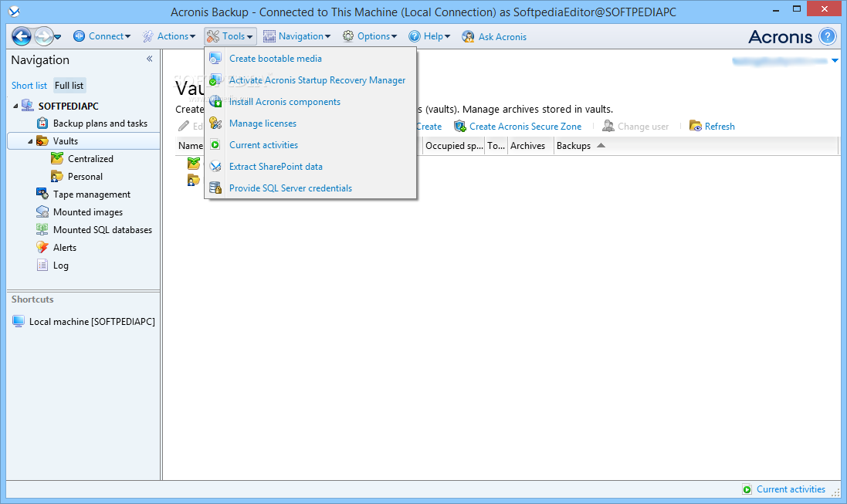The image size is (847, 504).
Task: Switch to Full list view
Action: (69, 86)
